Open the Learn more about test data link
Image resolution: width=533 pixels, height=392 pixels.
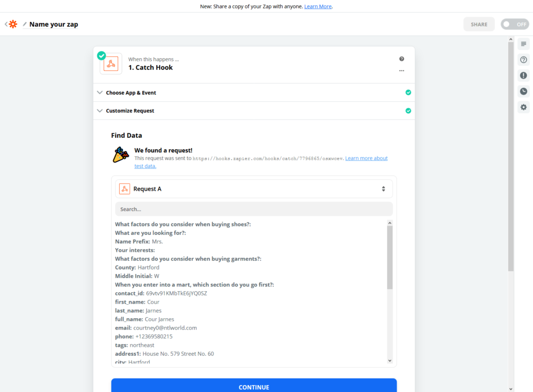366,158
